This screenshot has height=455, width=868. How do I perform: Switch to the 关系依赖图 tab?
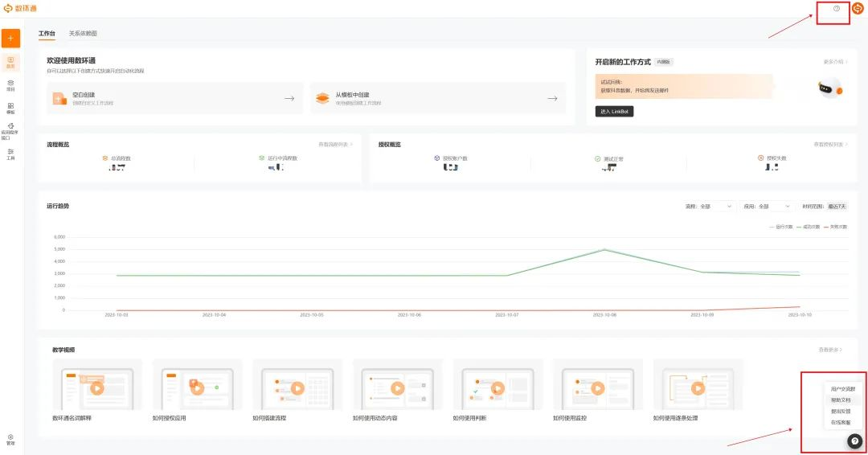point(83,34)
